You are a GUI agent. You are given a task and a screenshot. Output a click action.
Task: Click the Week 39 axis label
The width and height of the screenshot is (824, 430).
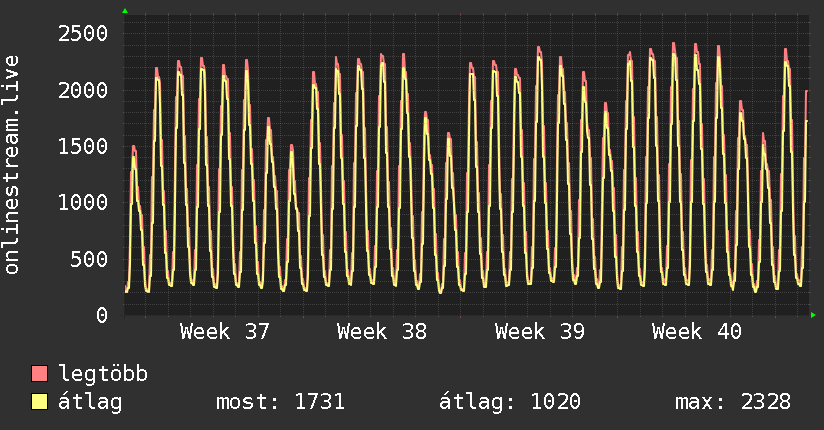[x=540, y=332]
